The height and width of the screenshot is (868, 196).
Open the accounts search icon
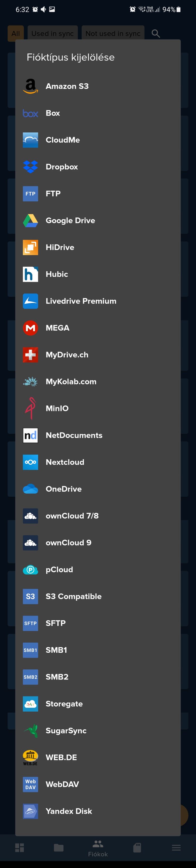tap(156, 33)
